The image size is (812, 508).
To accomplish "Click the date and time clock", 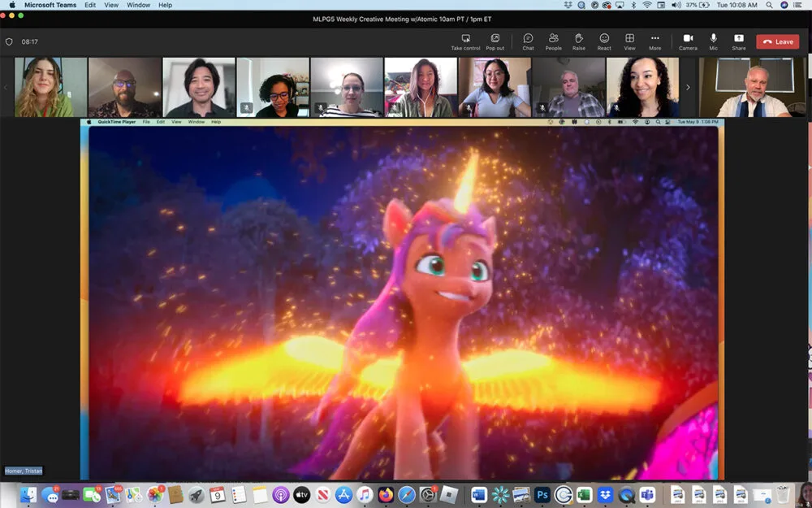I will 737,5.
